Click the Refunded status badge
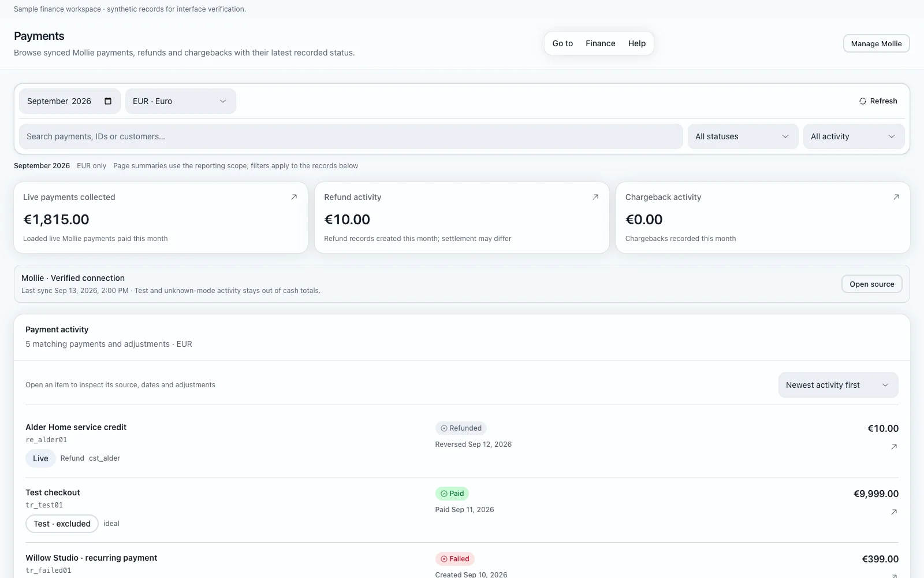The image size is (924, 578). point(461,428)
